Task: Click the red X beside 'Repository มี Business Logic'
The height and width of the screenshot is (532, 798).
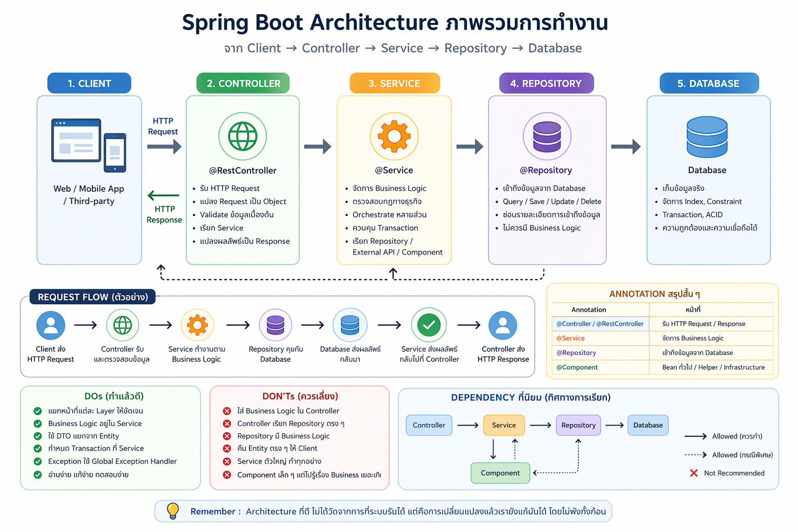Action: click(227, 436)
